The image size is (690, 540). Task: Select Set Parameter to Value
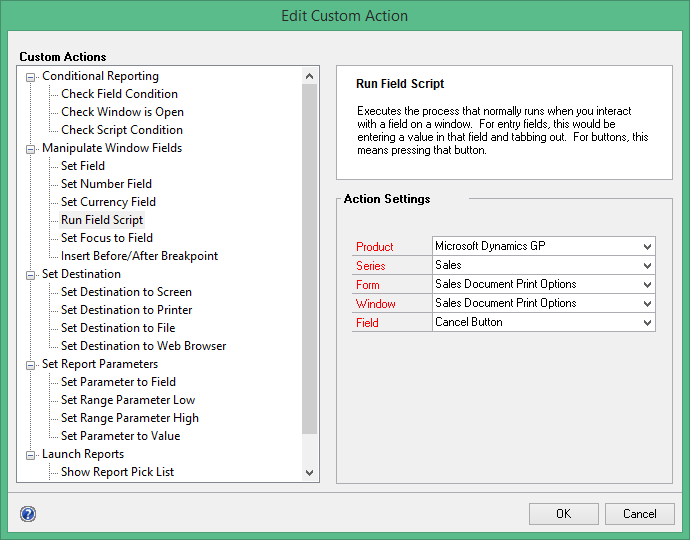point(121,436)
